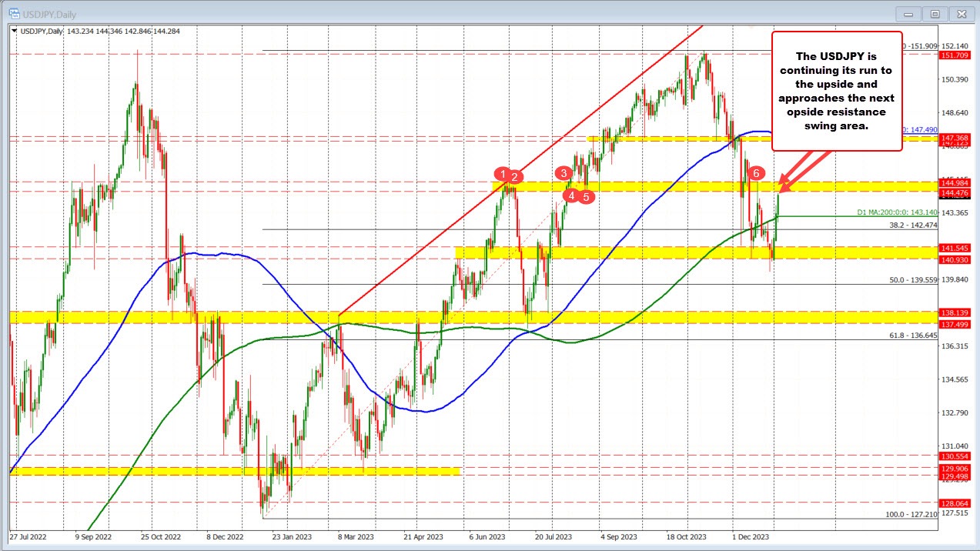Click the 150.390 price axis value
The height and width of the screenshot is (551, 980).
pos(954,79)
